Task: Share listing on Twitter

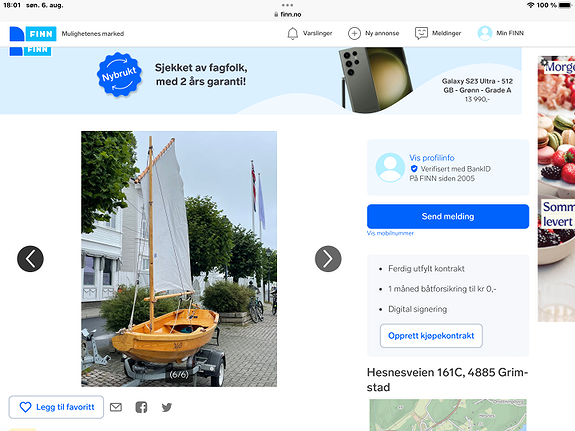Action: coord(167,407)
